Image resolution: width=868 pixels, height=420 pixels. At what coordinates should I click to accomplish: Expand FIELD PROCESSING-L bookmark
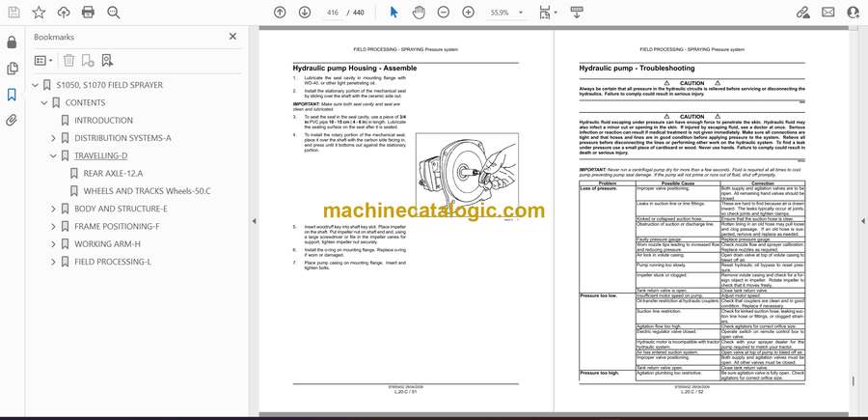[53, 262]
